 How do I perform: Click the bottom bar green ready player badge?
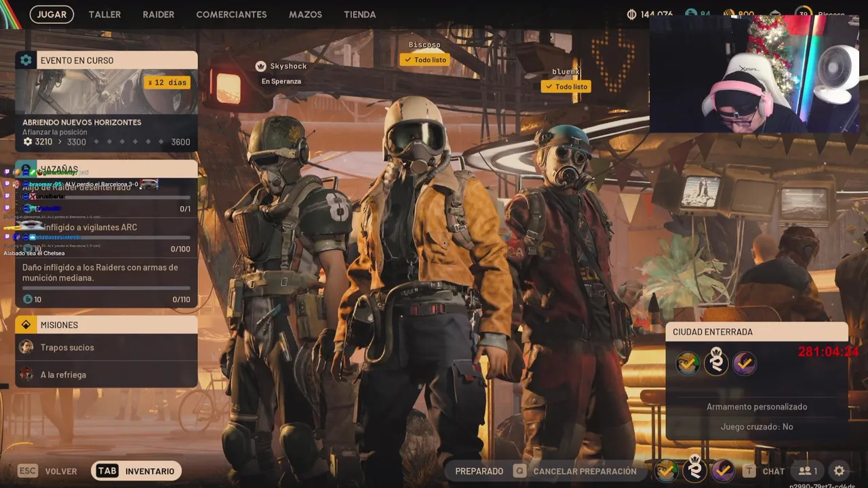click(x=667, y=470)
